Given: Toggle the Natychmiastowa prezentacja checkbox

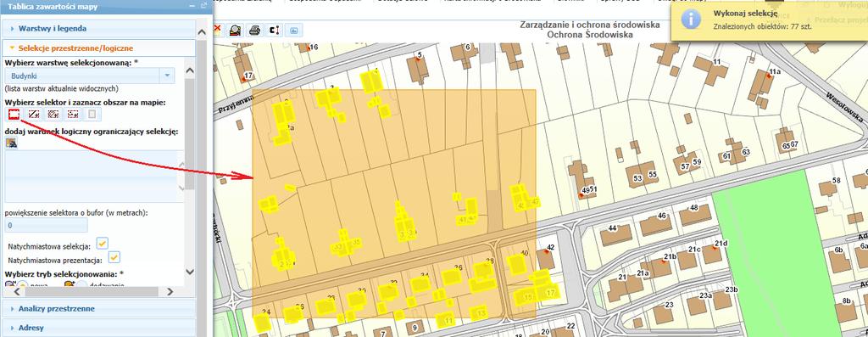Looking at the screenshot, I should point(114,257).
